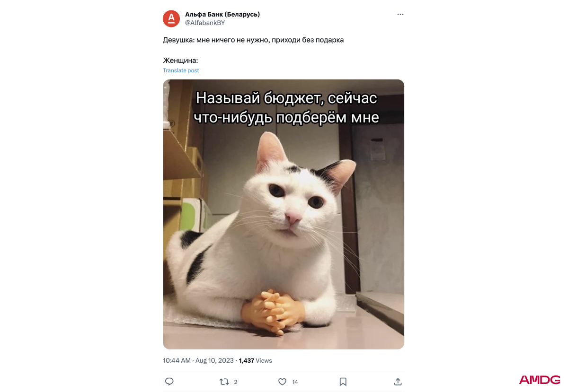Click the reply speech bubble icon
This screenshot has width=568, height=392.
point(169,382)
